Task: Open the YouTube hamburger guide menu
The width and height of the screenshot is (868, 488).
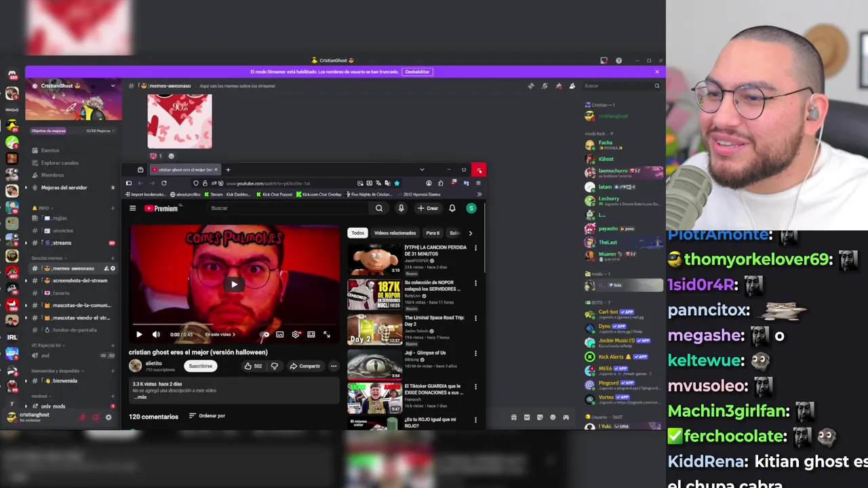Action: pos(133,209)
